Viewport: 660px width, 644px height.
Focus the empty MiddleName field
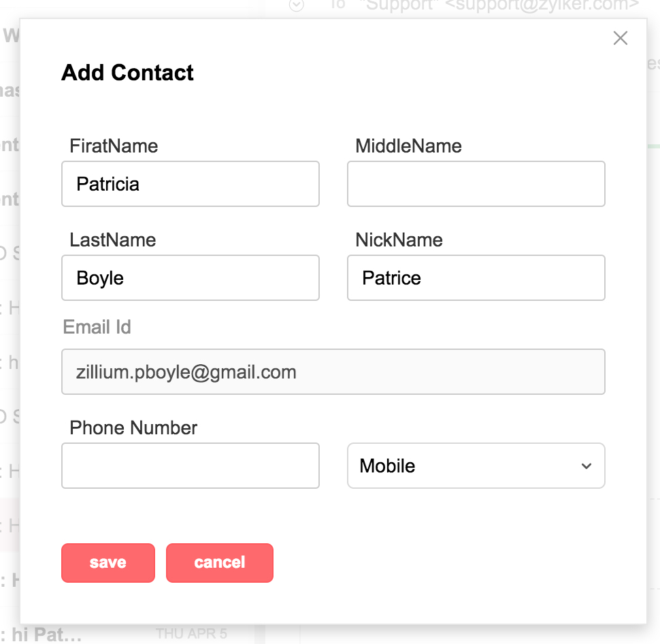pos(476,184)
